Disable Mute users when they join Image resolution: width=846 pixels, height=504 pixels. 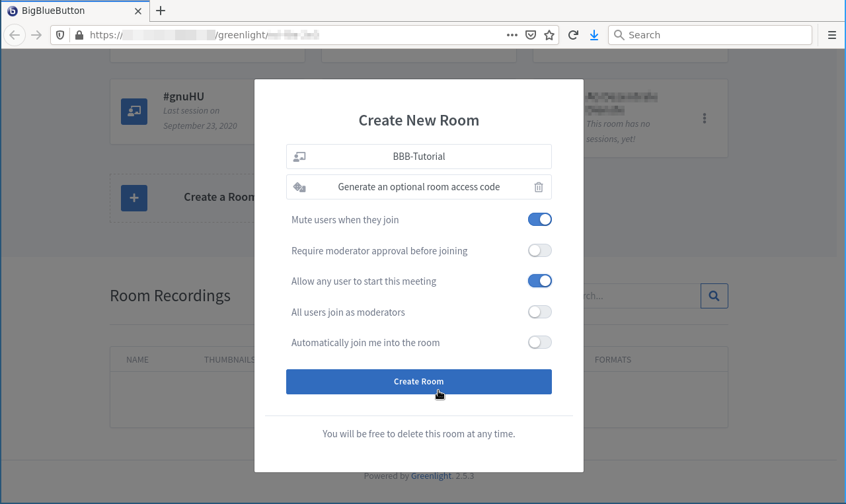(x=540, y=220)
